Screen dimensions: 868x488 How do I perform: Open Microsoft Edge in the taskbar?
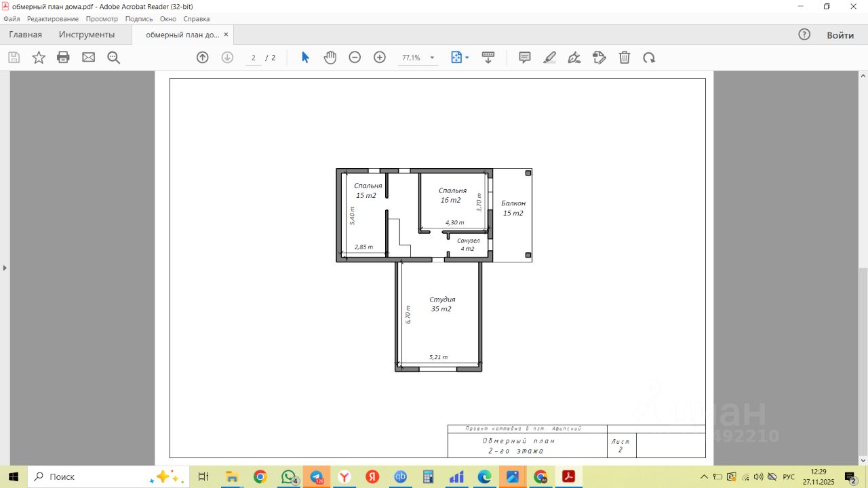click(x=484, y=476)
